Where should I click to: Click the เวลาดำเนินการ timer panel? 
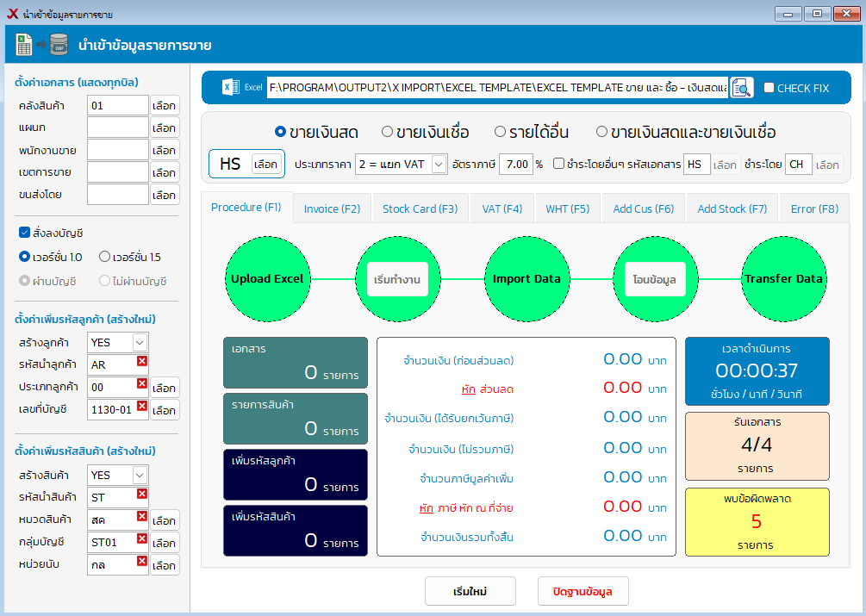[x=757, y=371]
